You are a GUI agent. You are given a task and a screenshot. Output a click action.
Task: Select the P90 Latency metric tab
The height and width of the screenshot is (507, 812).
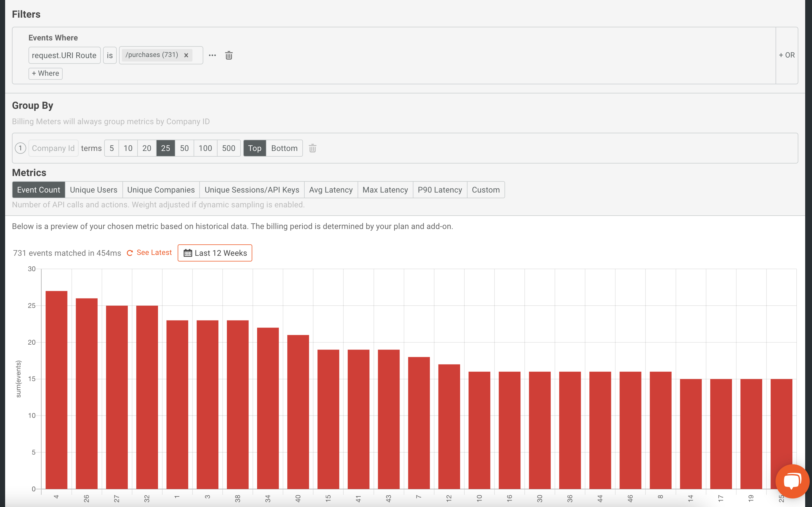[x=440, y=190]
